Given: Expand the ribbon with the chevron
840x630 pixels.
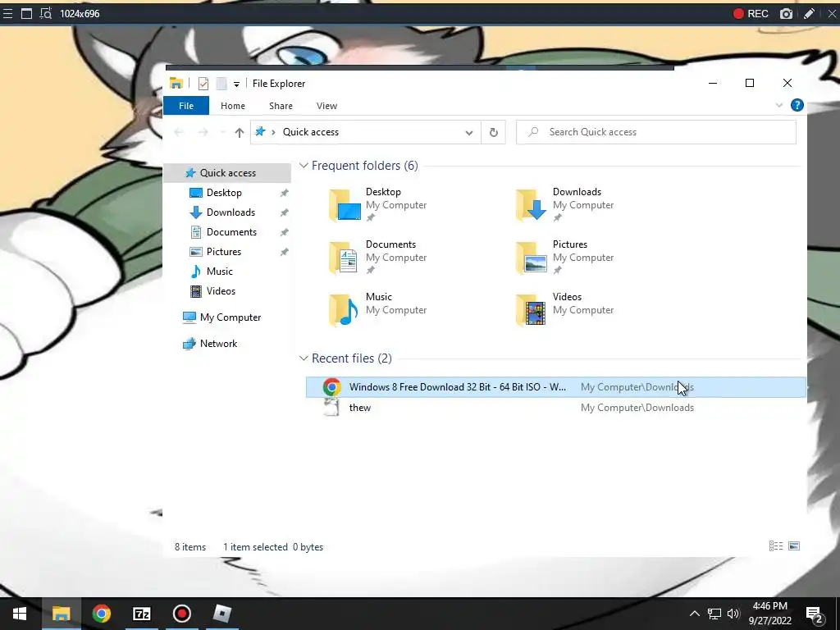Looking at the screenshot, I should [x=779, y=106].
